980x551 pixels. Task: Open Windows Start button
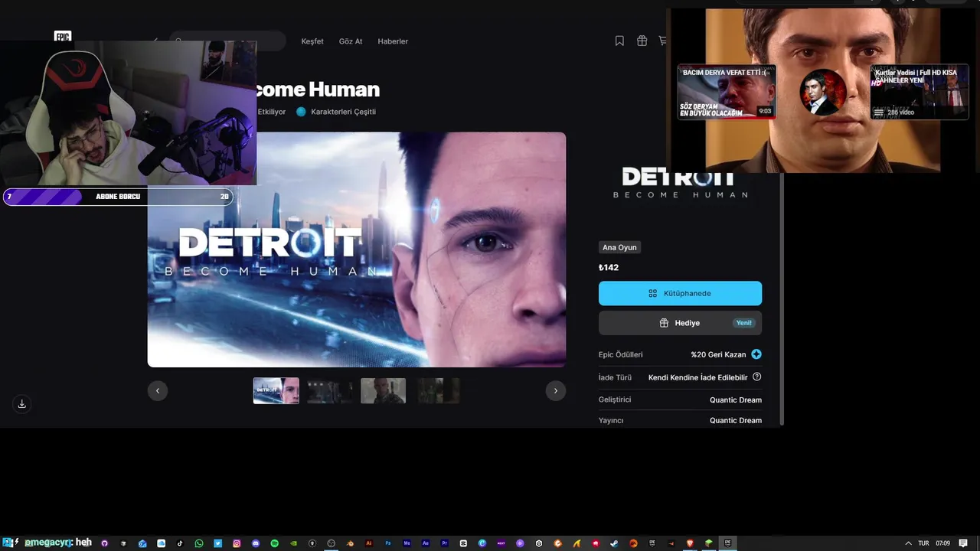(x=6, y=543)
